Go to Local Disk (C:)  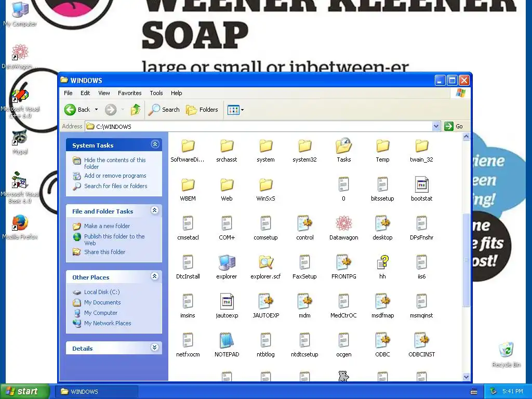pyautogui.click(x=102, y=292)
